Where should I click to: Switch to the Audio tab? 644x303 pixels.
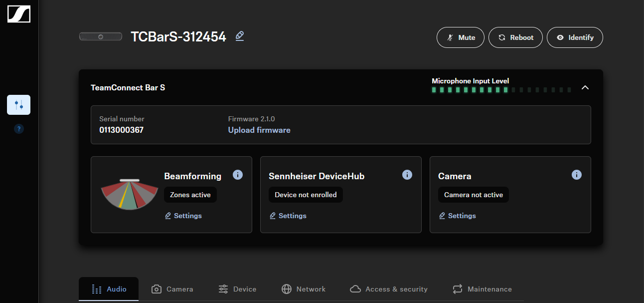pos(109,289)
